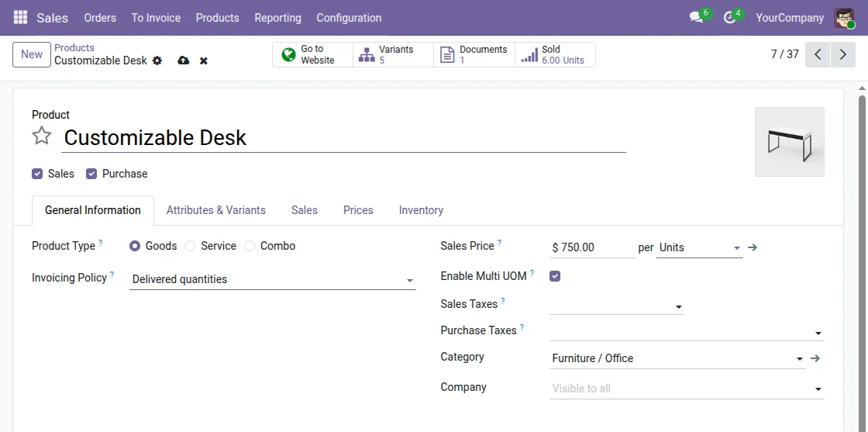Discard changes with the X icon
The image size is (868, 432).
(x=204, y=60)
